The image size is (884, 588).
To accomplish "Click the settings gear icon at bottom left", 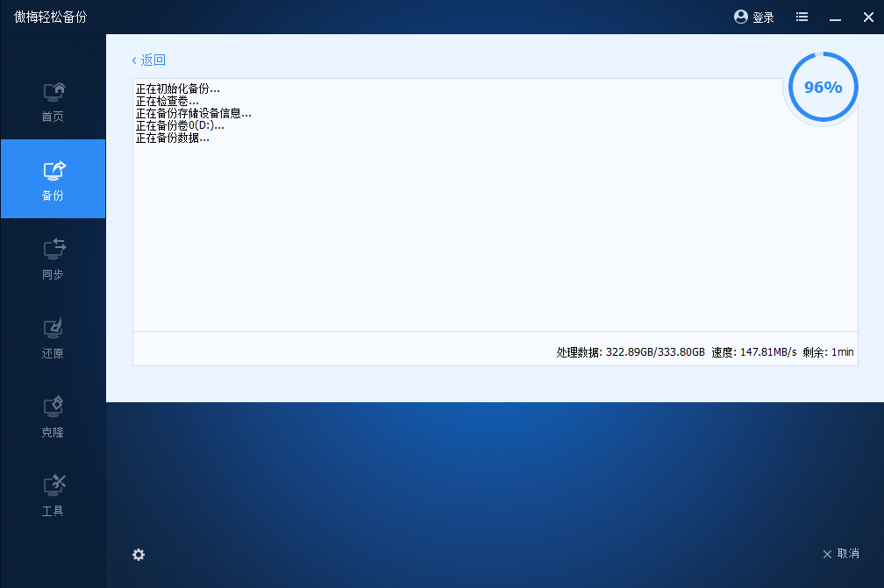I will point(139,555).
